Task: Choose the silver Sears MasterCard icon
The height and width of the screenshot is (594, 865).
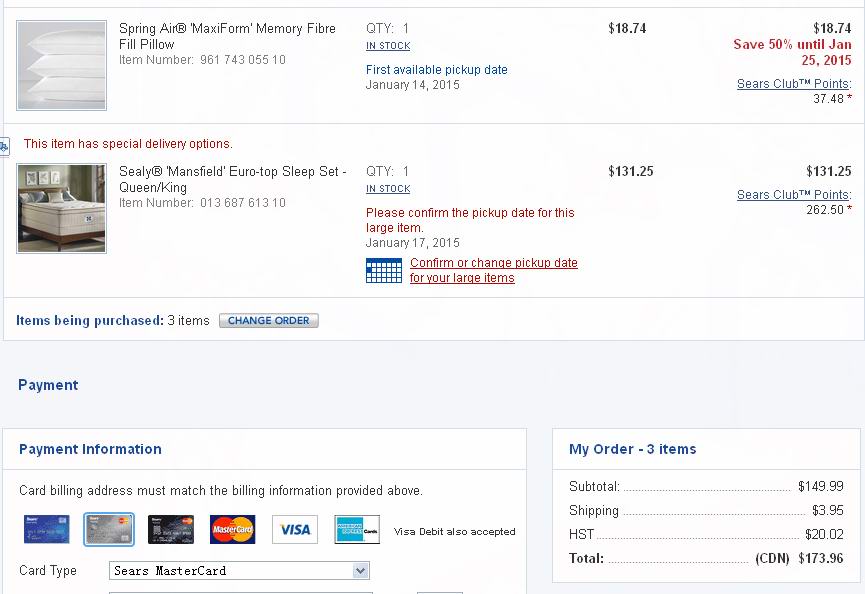Action: [109, 529]
